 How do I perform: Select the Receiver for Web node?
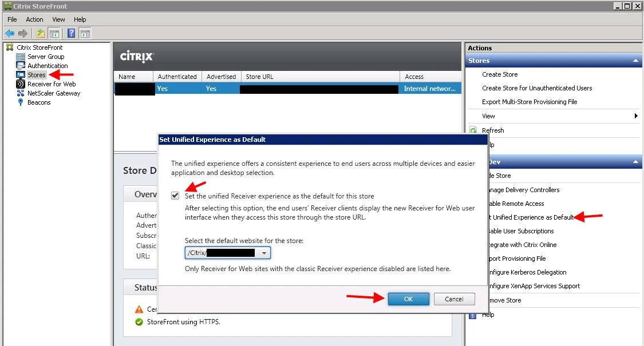[x=52, y=84]
